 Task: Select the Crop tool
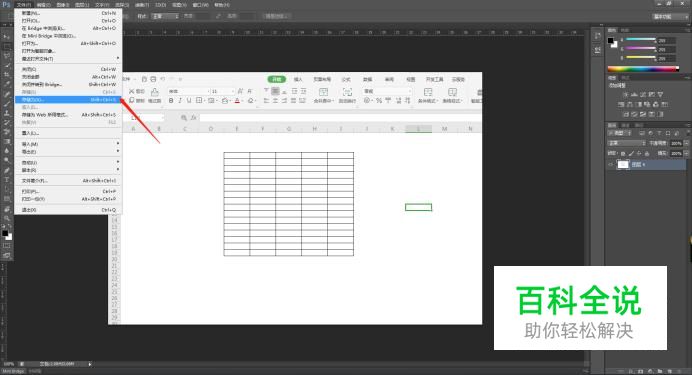pyautogui.click(x=6, y=75)
